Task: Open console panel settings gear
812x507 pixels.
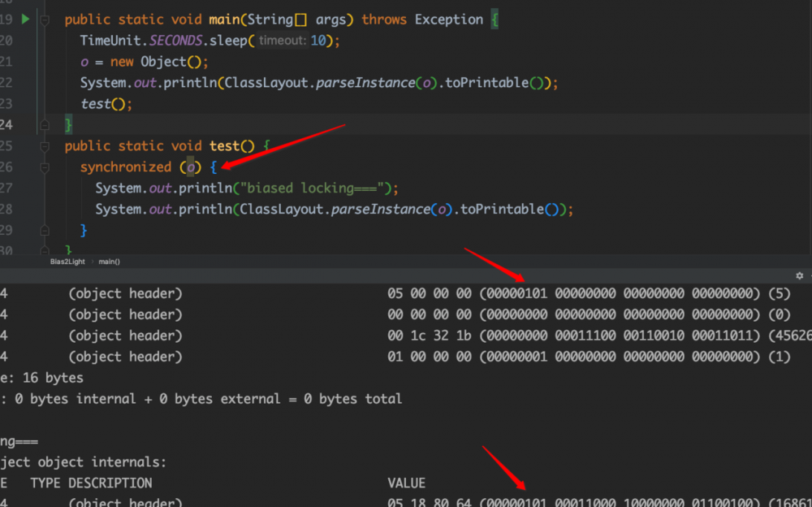Action: click(x=799, y=276)
